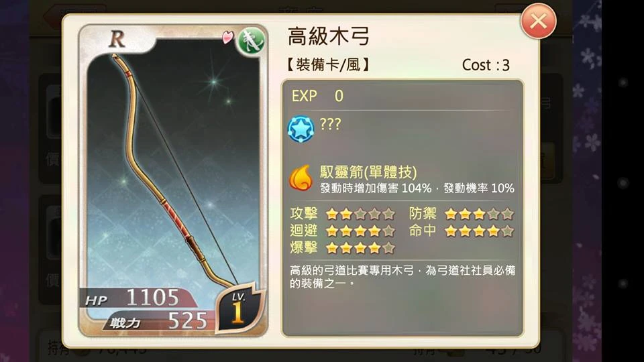Tap the 攻擊 star rating row
The width and height of the screenshot is (644, 362).
(x=343, y=214)
